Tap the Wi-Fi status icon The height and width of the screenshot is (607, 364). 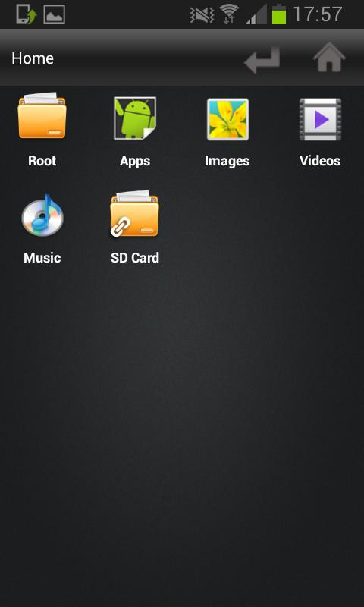click(x=229, y=14)
